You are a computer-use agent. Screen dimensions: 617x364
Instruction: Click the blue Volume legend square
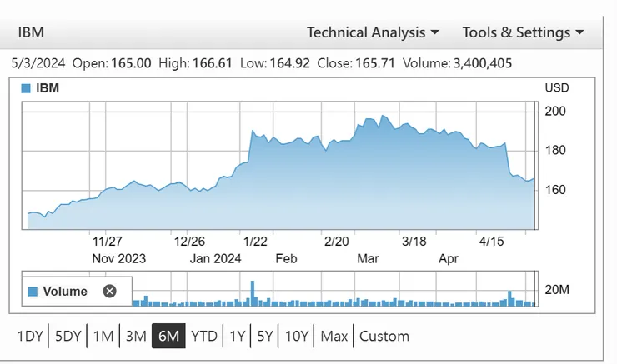pyautogui.click(x=33, y=292)
